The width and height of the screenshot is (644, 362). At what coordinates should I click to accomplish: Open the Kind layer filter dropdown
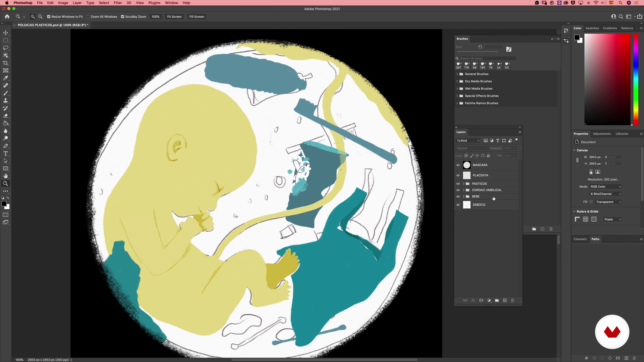pos(468,141)
